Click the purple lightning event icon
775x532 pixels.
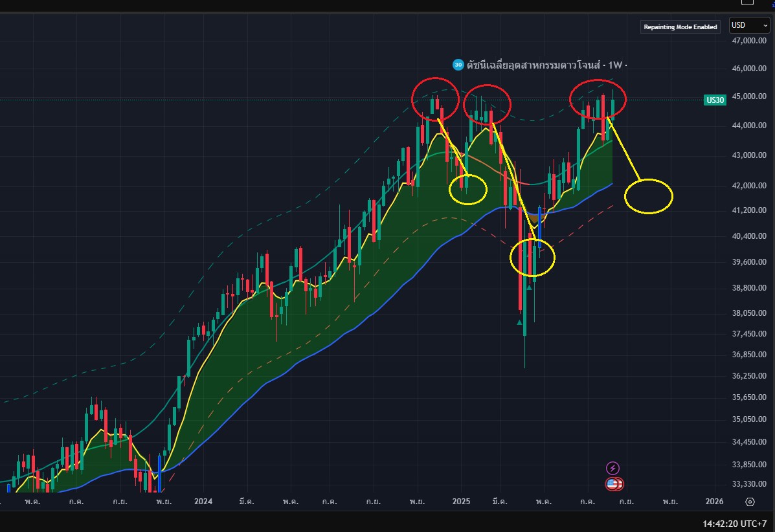(x=612, y=468)
